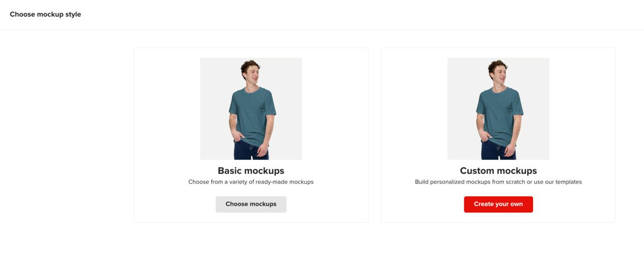The image size is (644, 267).
Task: Click the Custom mockups heading
Action: pyautogui.click(x=498, y=171)
